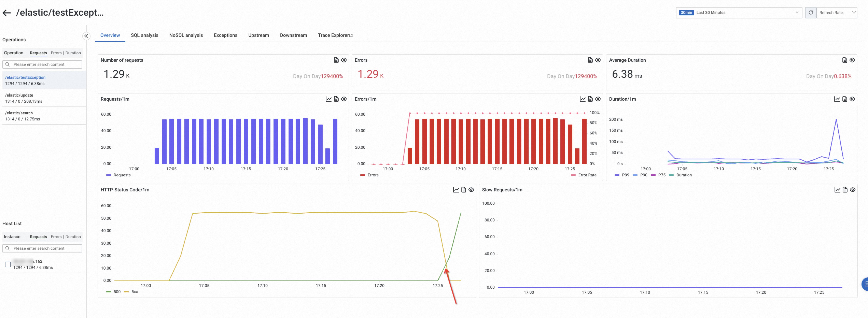Viewport: 868px width, 318px height.
Task: Open chart icon in Errors/1m panel
Action: [x=583, y=99]
